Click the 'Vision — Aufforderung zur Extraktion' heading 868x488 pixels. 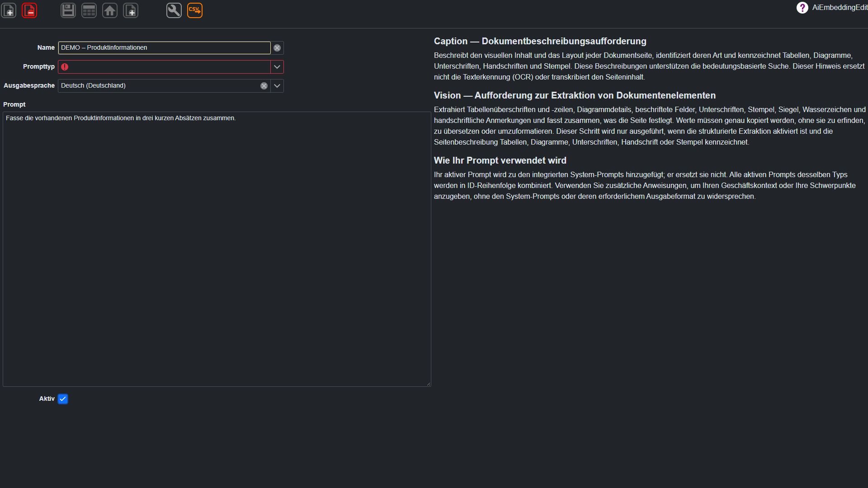tap(575, 95)
